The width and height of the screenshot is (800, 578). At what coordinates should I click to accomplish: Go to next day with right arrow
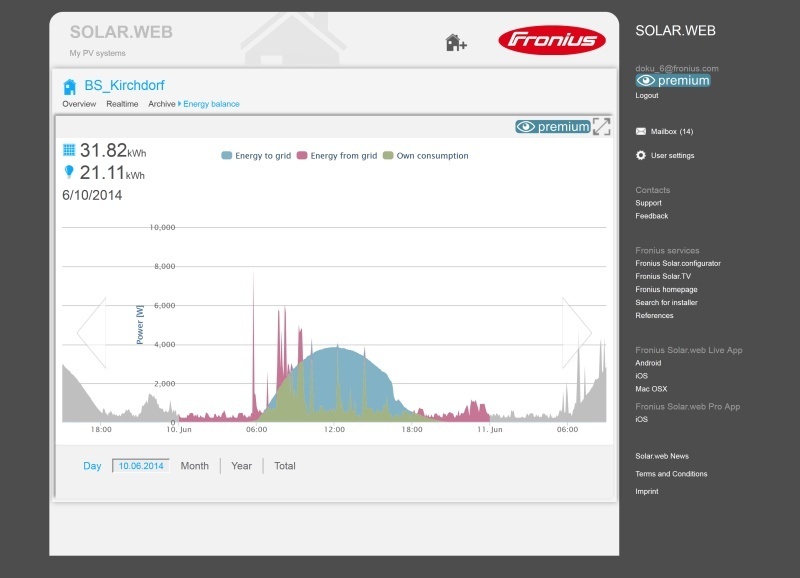click(x=577, y=333)
